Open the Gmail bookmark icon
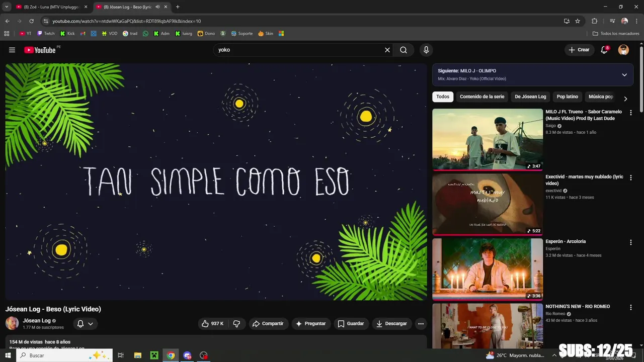 tap(83, 34)
